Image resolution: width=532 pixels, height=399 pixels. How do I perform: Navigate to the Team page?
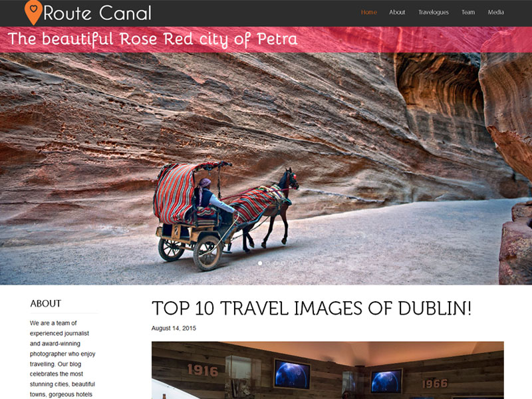pyautogui.click(x=468, y=12)
